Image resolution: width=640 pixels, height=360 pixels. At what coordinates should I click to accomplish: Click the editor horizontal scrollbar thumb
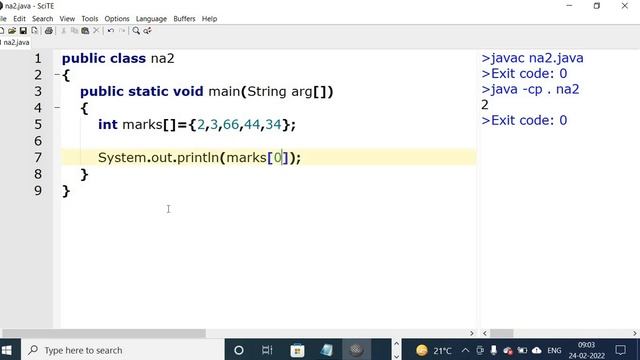tap(104, 333)
